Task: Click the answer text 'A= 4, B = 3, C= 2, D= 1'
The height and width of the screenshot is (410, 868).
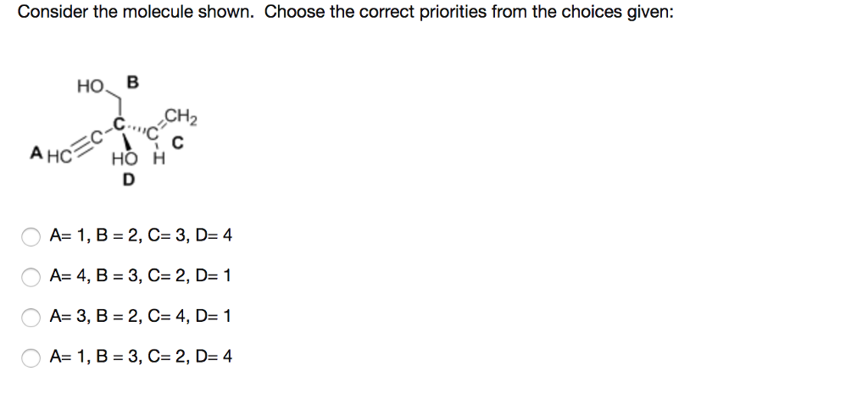Action: [141, 275]
